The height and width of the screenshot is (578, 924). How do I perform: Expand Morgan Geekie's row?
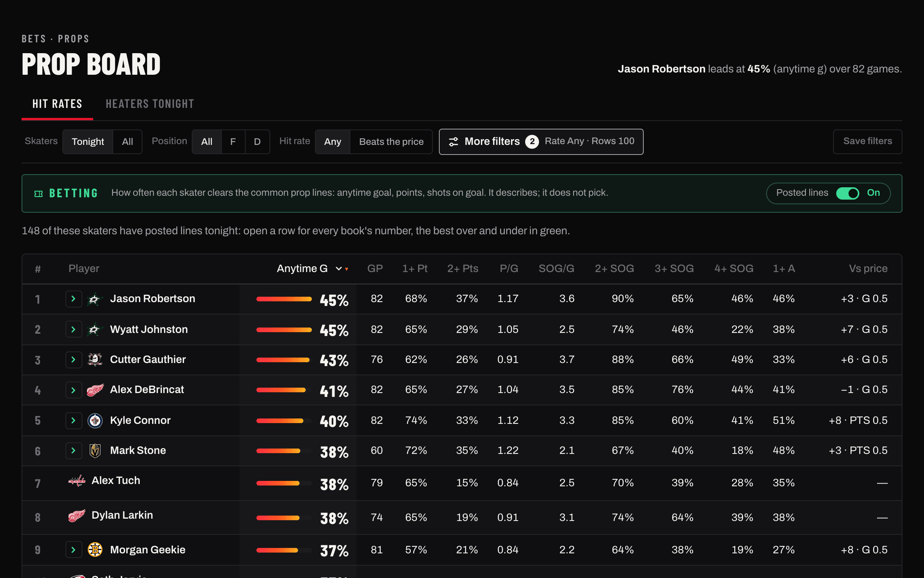74,550
